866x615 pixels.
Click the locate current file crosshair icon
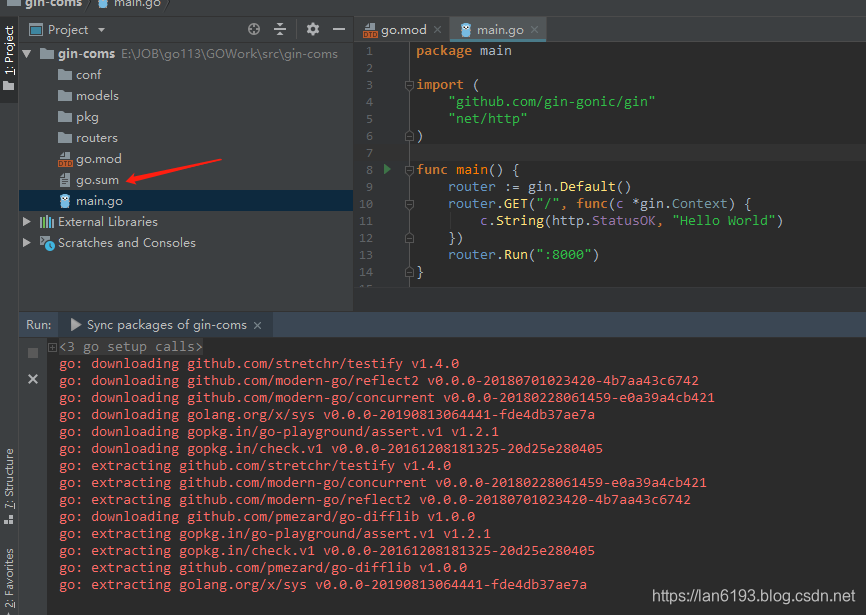tap(254, 29)
